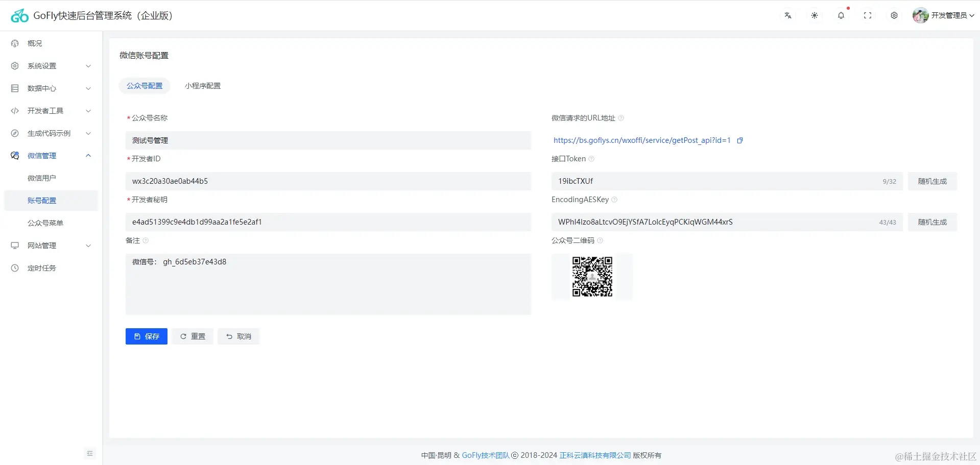Screen dimensions: 980x465
Task: Open the language translation switcher
Action: click(x=788, y=15)
